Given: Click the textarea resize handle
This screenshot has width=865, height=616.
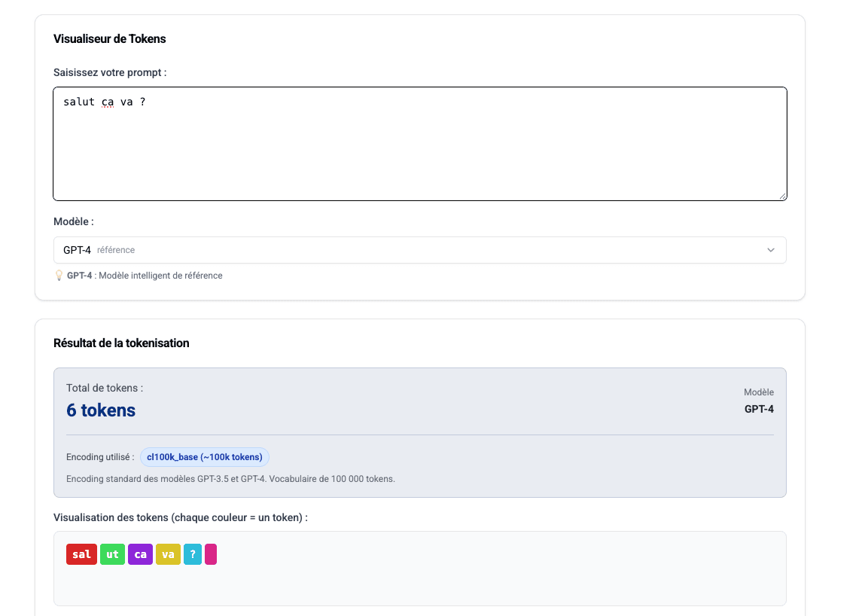Looking at the screenshot, I should pyautogui.click(x=783, y=197).
